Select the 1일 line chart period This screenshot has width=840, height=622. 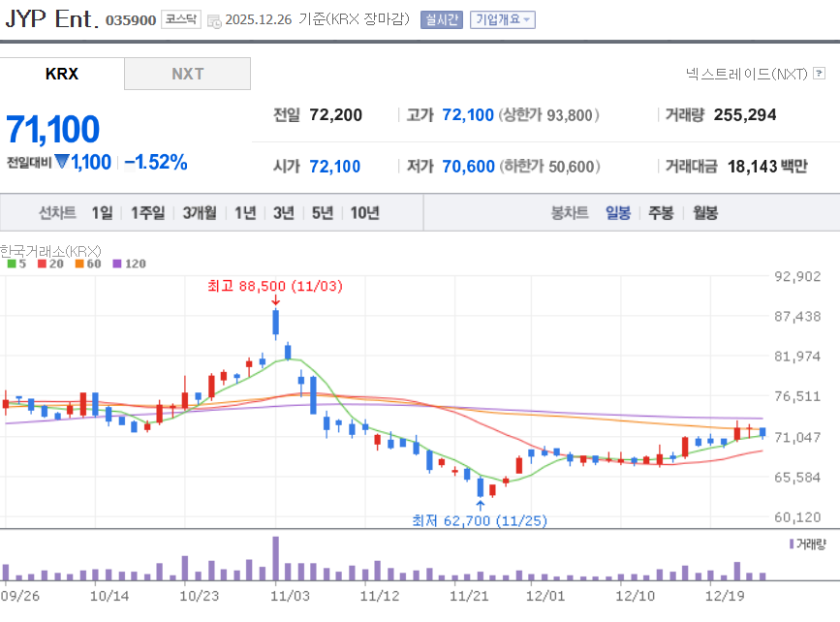click(103, 213)
